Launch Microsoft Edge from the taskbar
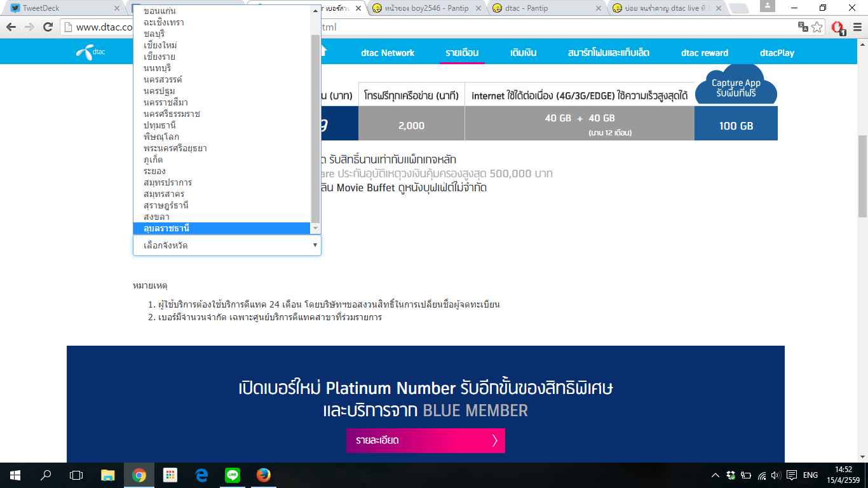The width and height of the screenshot is (868, 488). coord(201,475)
